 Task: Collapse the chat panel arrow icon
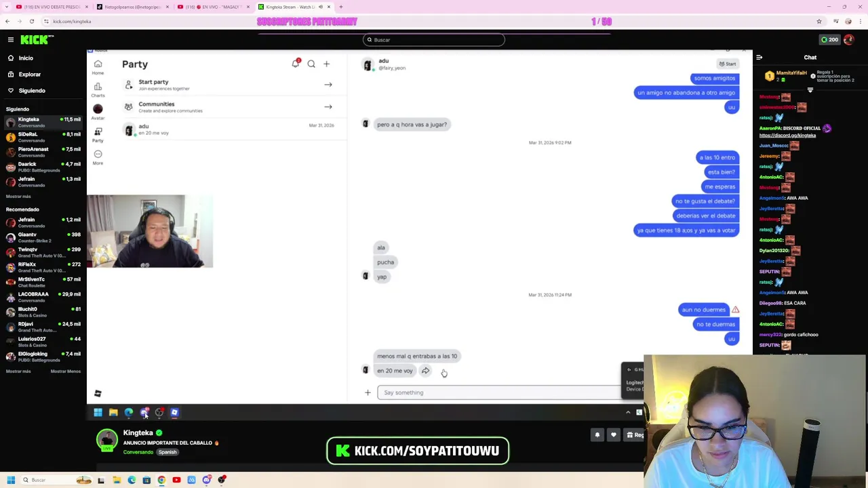tap(759, 58)
